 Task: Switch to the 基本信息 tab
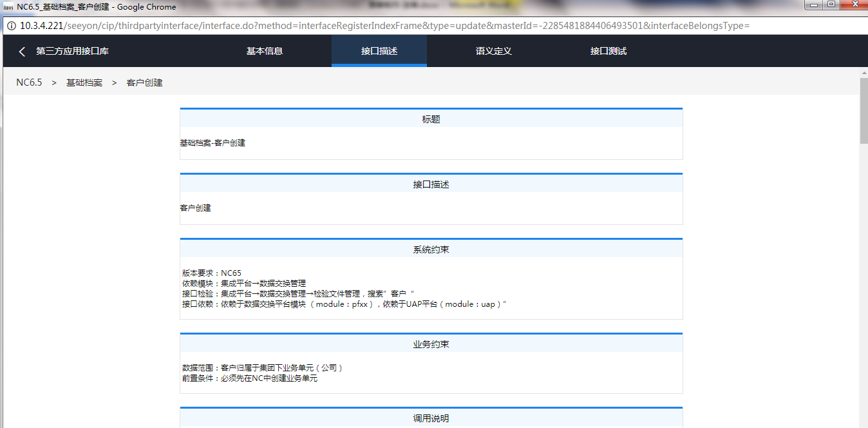(264, 52)
